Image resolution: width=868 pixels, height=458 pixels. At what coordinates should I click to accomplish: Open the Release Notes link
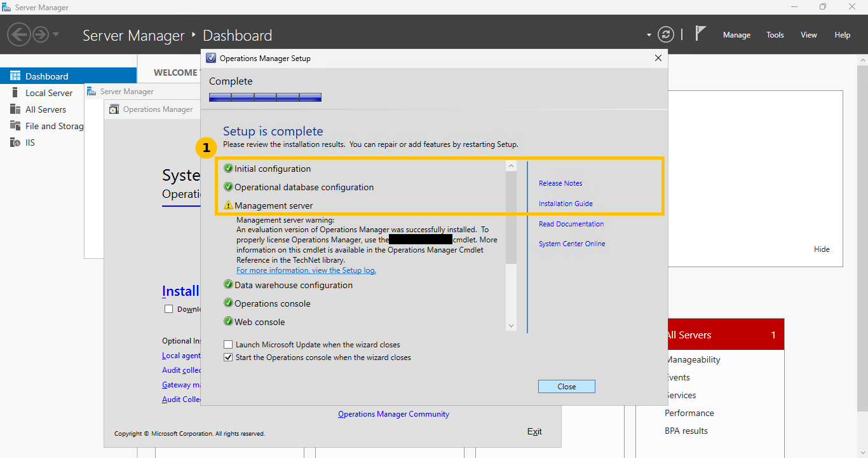tap(560, 183)
